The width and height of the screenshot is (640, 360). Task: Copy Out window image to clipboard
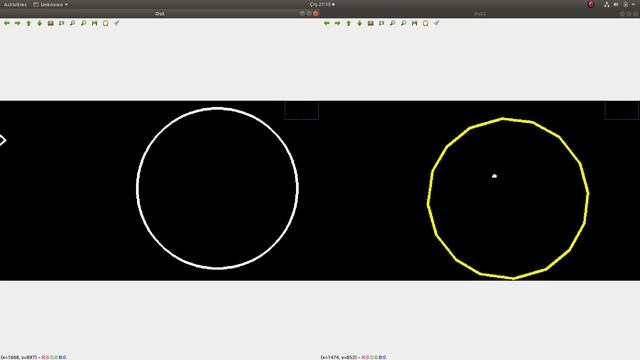(x=106, y=23)
